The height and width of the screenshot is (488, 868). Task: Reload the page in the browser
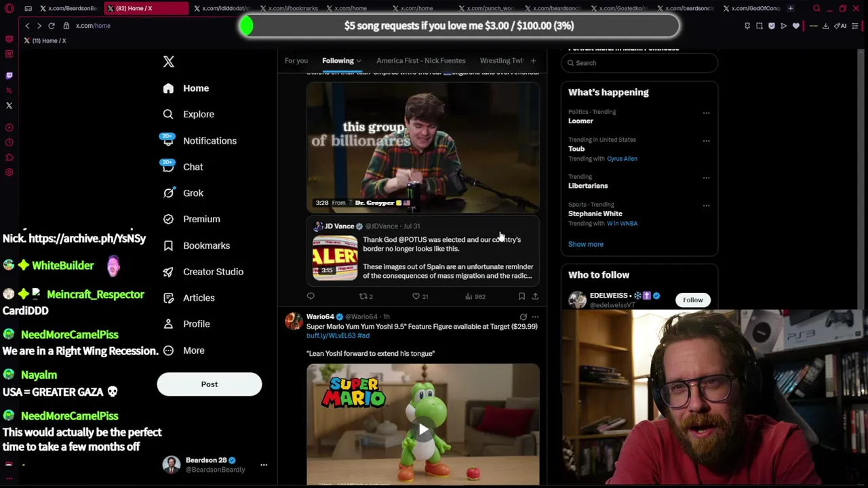click(x=51, y=26)
